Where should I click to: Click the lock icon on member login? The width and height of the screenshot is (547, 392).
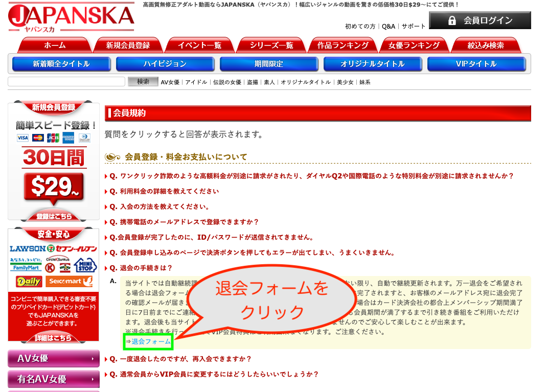(452, 20)
